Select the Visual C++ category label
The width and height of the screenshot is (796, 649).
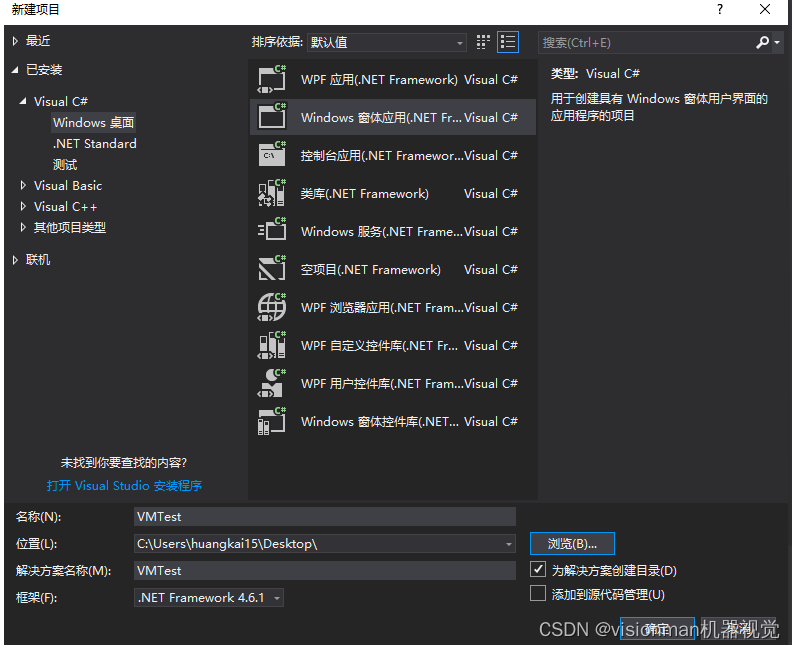coord(65,207)
